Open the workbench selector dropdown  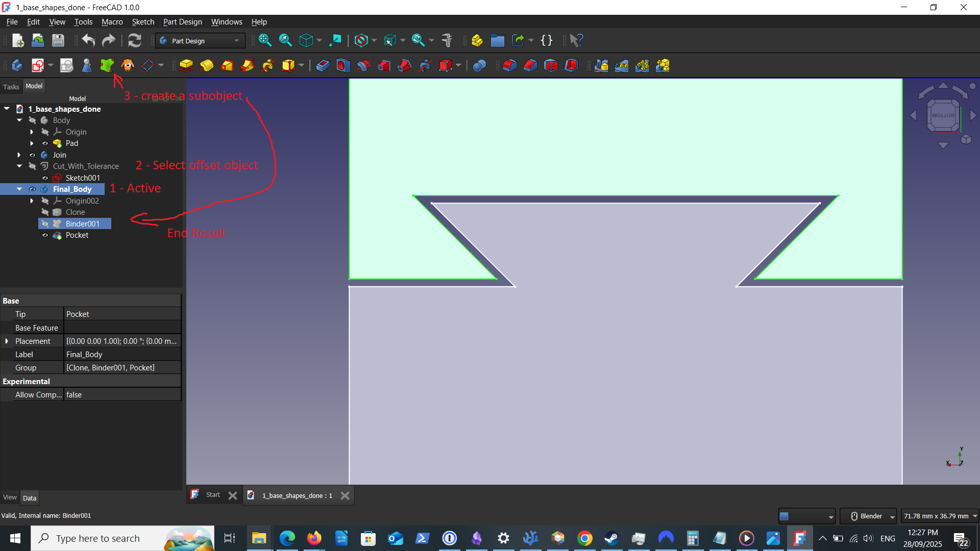pyautogui.click(x=236, y=40)
